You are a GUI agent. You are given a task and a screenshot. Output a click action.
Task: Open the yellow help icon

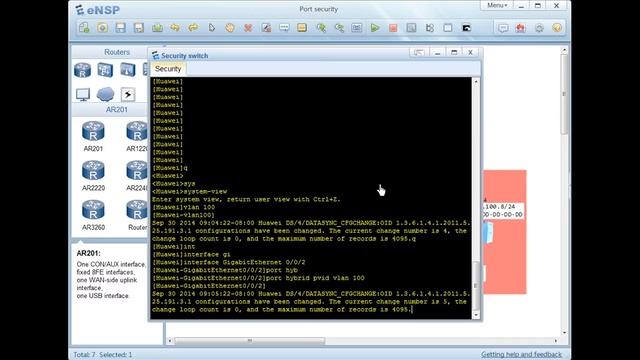[x=557, y=28]
